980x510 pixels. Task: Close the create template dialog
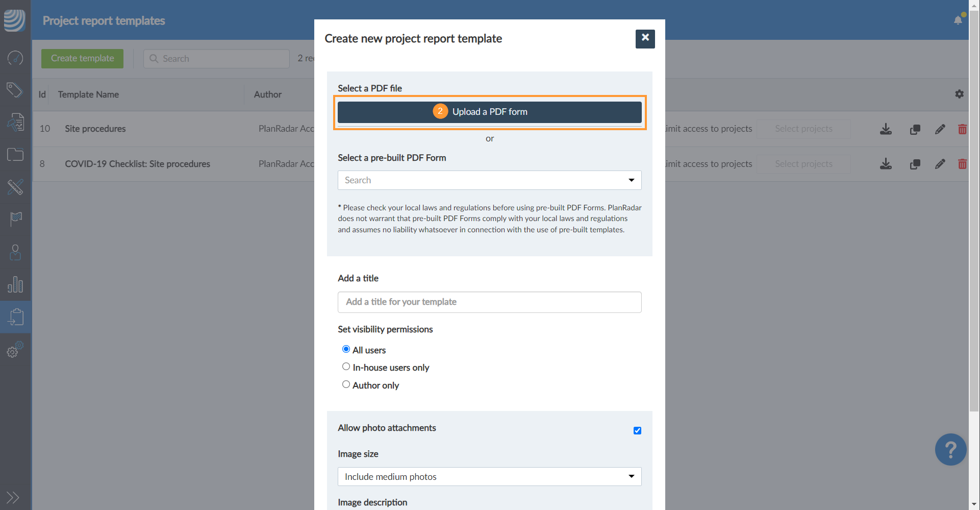(645, 38)
